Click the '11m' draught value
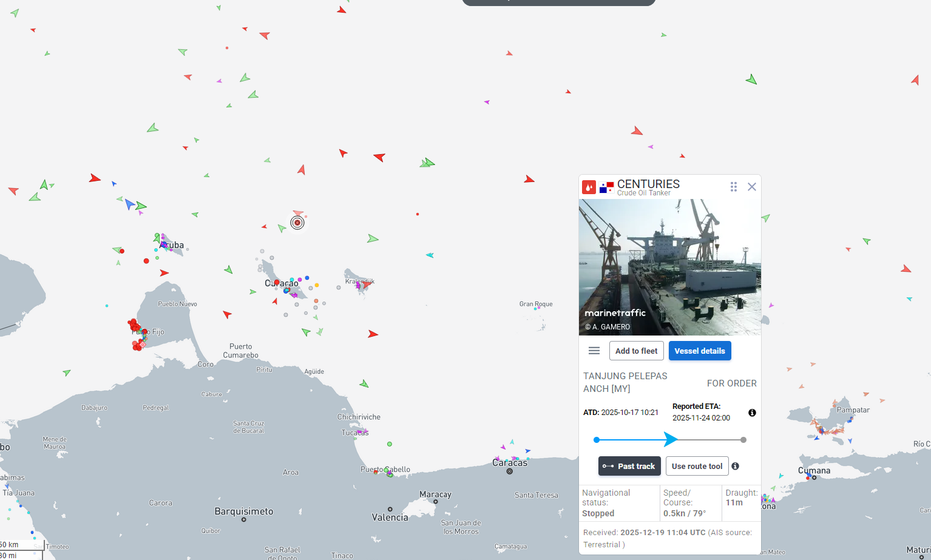 coord(734,502)
